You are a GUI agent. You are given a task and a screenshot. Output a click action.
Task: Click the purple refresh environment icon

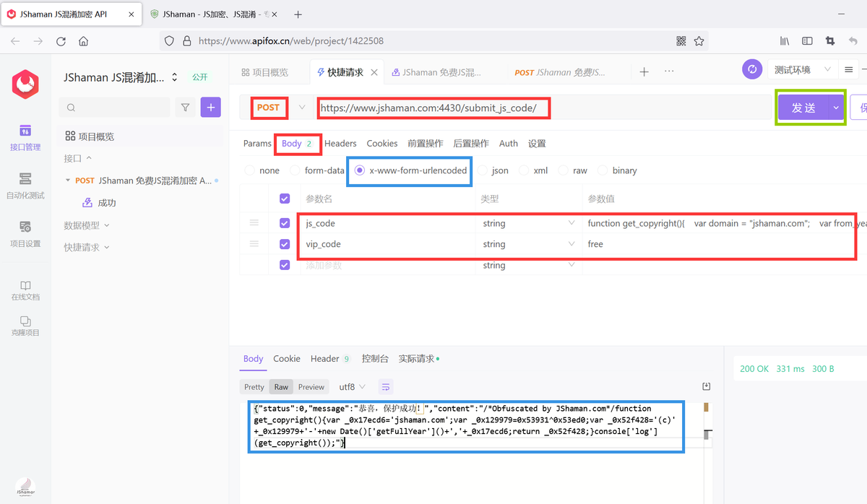pos(751,70)
